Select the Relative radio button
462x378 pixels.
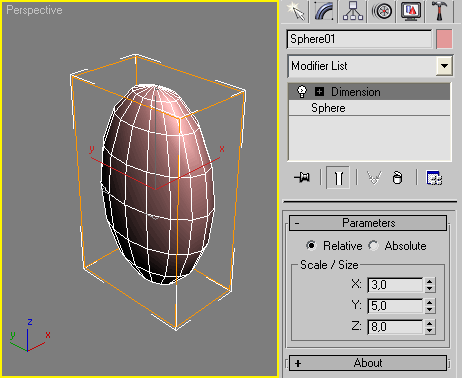311,246
